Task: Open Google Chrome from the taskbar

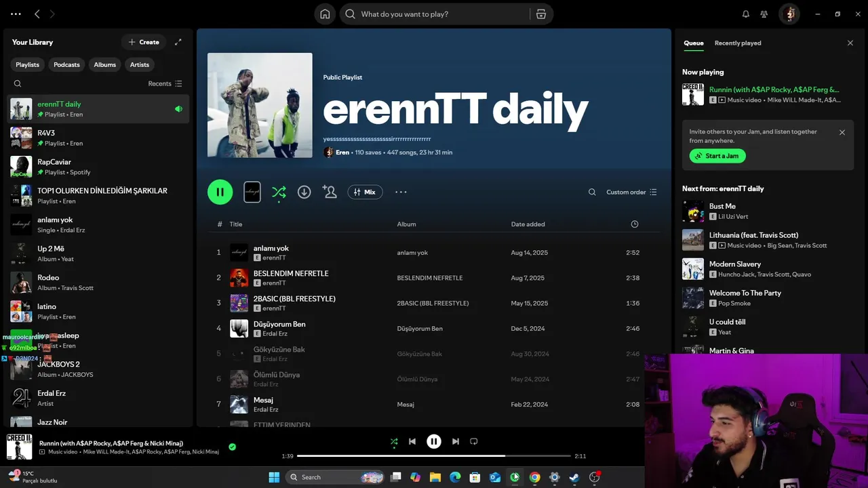Action: click(x=535, y=477)
